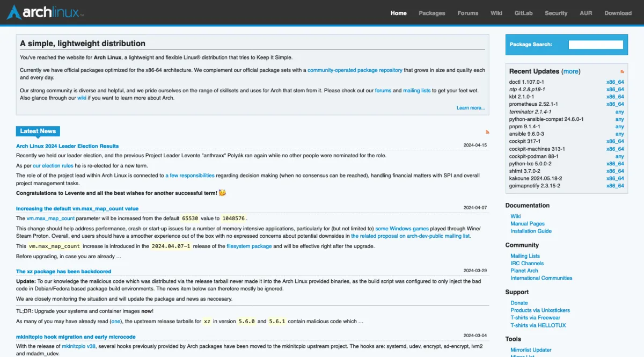The height and width of the screenshot is (357, 644).
Task: Open the python-lxc 5.0.0-2 package
Action: pyautogui.click(x=530, y=164)
